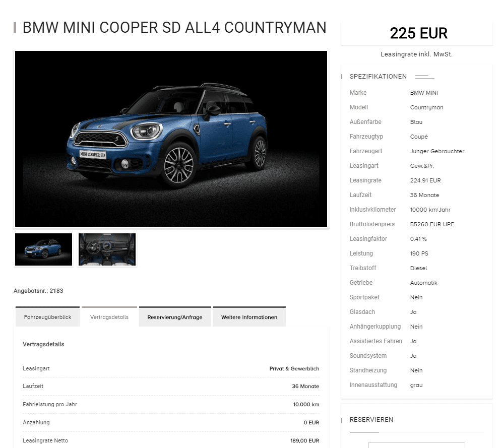
Task: Click the Junger Gebrauchter Fahrzeugart value
Action: (x=437, y=151)
